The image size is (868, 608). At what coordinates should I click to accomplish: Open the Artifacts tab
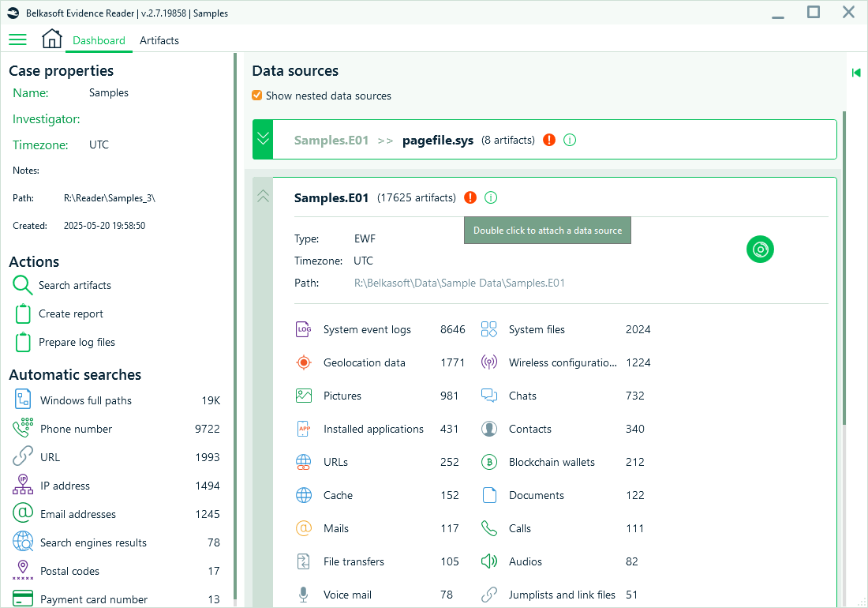(x=159, y=40)
